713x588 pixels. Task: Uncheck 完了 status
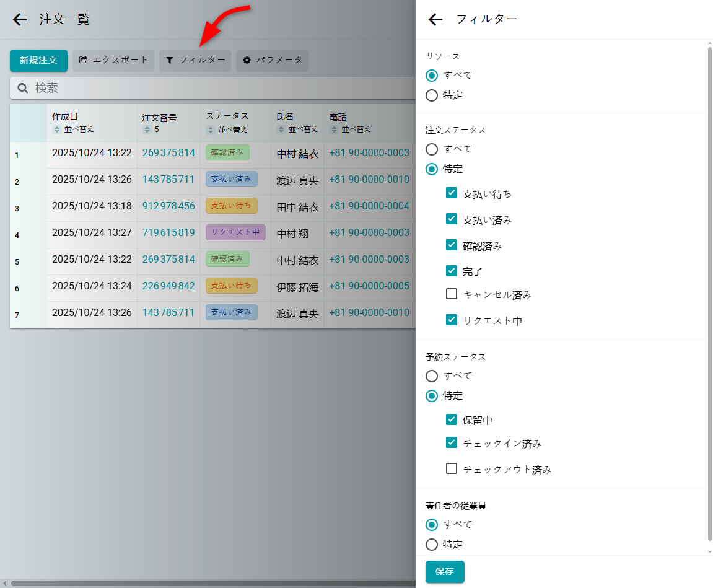pyautogui.click(x=452, y=271)
